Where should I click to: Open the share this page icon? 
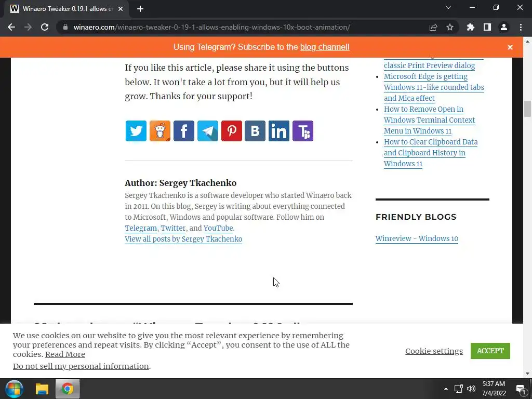[433, 27]
